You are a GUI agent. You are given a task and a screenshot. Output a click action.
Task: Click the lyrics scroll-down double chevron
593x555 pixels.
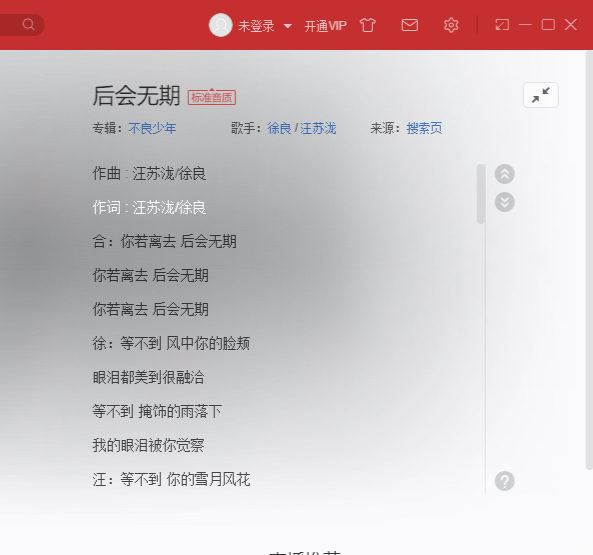point(505,202)
